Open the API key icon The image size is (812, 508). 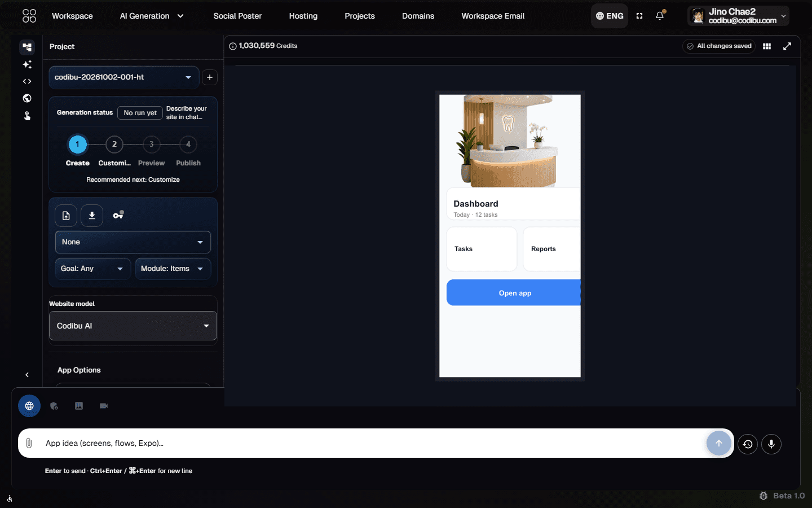click(x=118, y=215)
